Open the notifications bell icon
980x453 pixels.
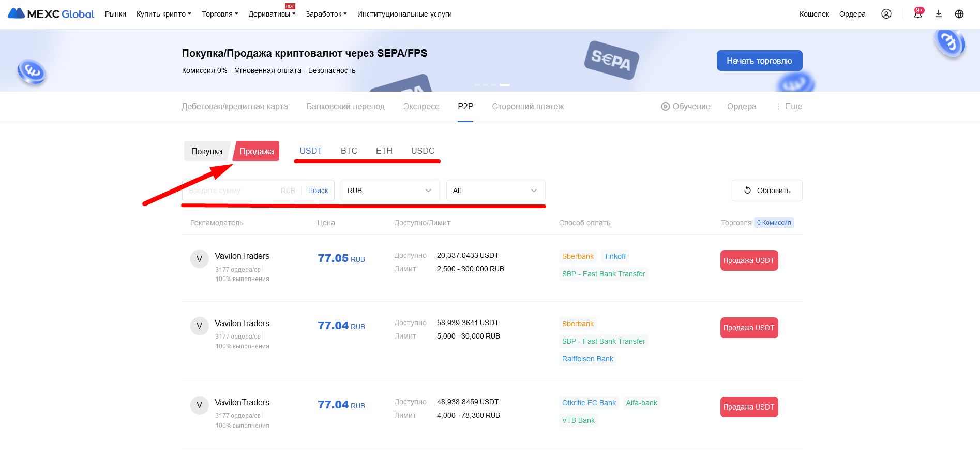click(918, 14)
